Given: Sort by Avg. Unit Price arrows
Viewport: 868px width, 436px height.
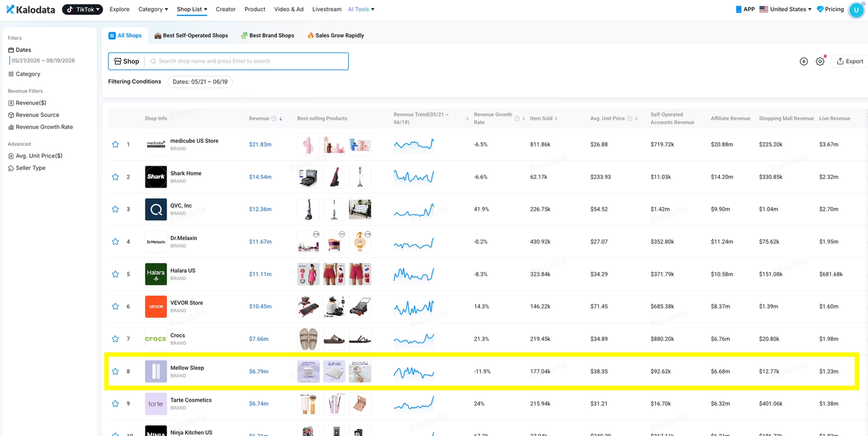Looking at the screenshot, I should (x=636, y=119).
